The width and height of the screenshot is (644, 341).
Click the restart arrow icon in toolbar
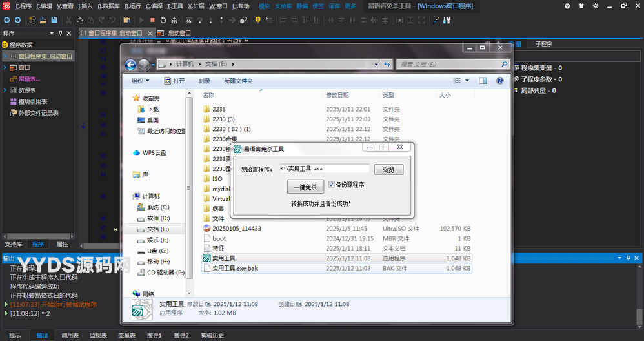163,20
